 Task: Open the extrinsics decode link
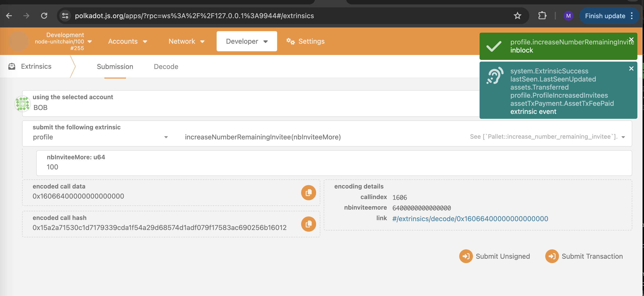coord(470,219)
